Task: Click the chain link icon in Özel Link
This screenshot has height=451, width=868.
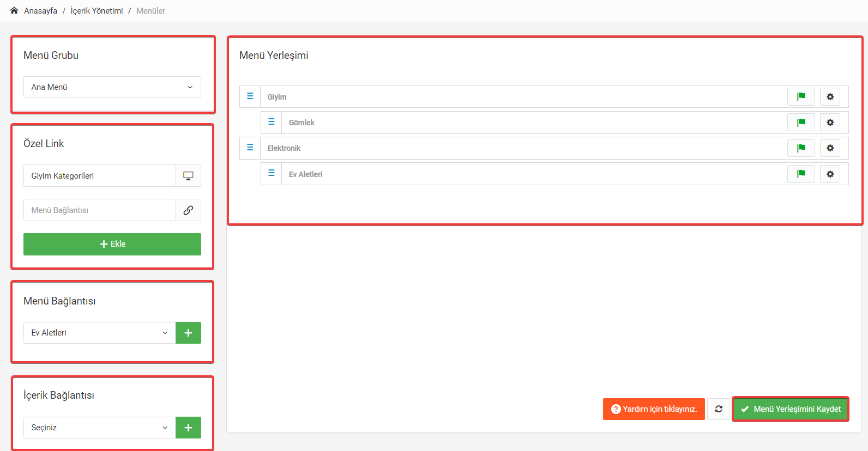Action: pos(188,210)
